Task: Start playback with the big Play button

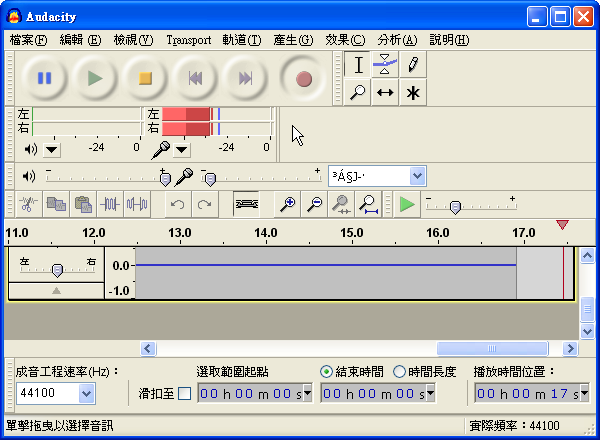Action: pyautogui.click(x=95, y=78)
